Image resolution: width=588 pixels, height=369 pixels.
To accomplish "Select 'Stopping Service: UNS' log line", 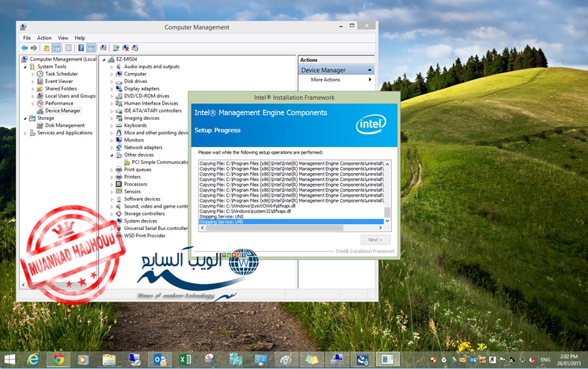I will pyautogui.click(x=221, y=216).
